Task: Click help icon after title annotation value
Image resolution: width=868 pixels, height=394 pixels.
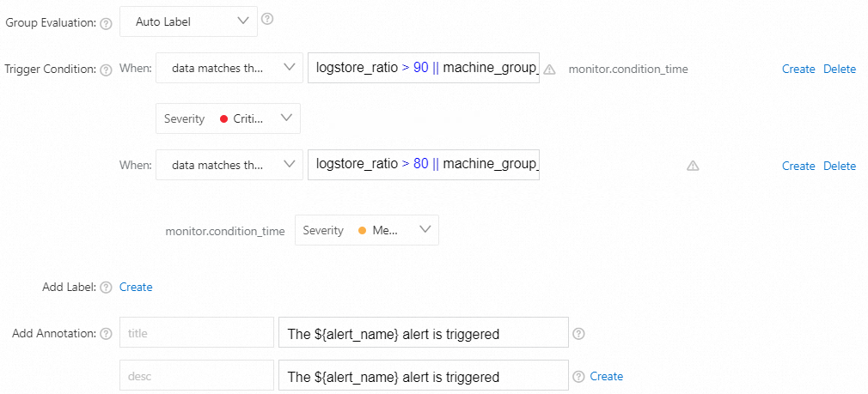Action: point(579,333)
